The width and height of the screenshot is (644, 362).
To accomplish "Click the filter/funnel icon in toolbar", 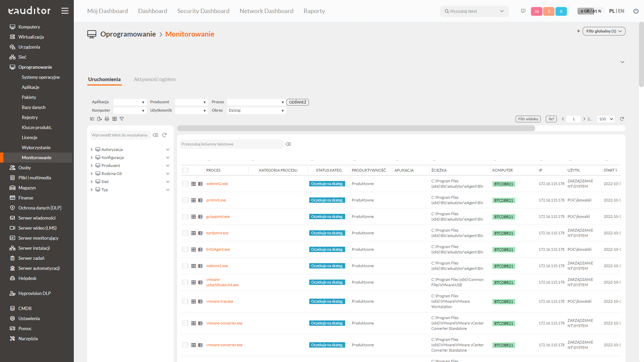I will click(122, 119).
